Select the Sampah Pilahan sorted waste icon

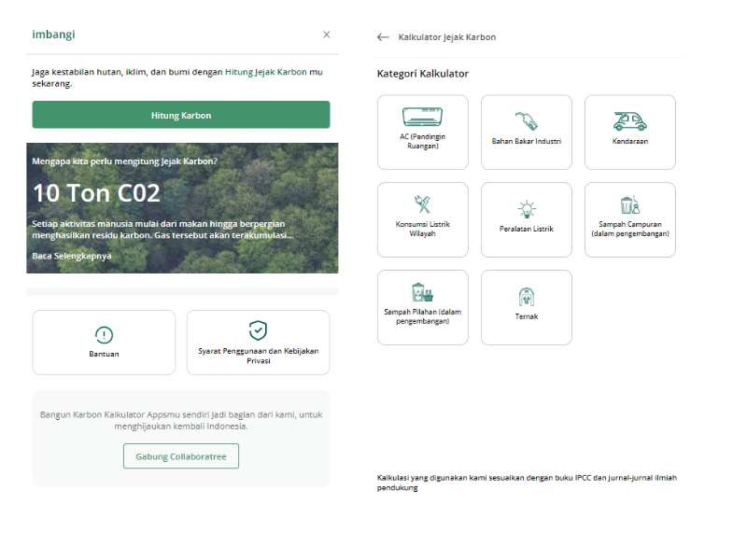coord(423,292)
